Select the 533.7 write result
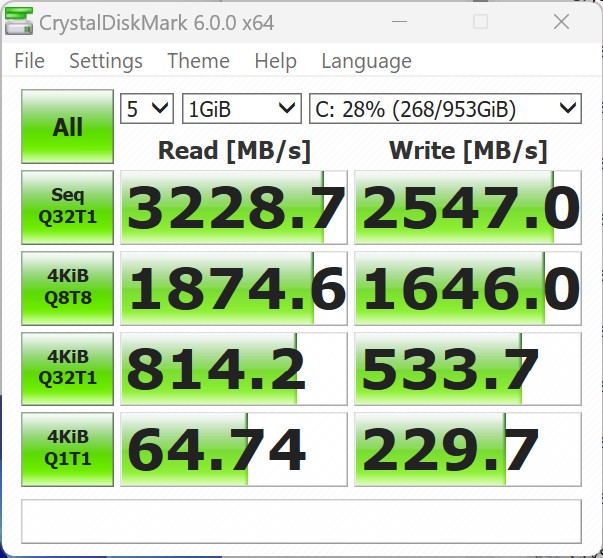This screenshot has height=558, width=603. pyautogui.click(x=468, y=368)
